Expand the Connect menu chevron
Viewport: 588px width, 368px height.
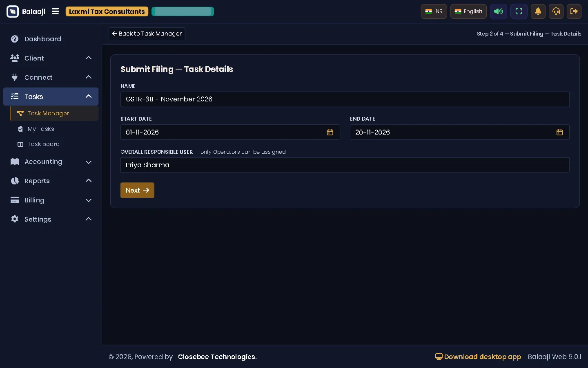tap(89, 77)
